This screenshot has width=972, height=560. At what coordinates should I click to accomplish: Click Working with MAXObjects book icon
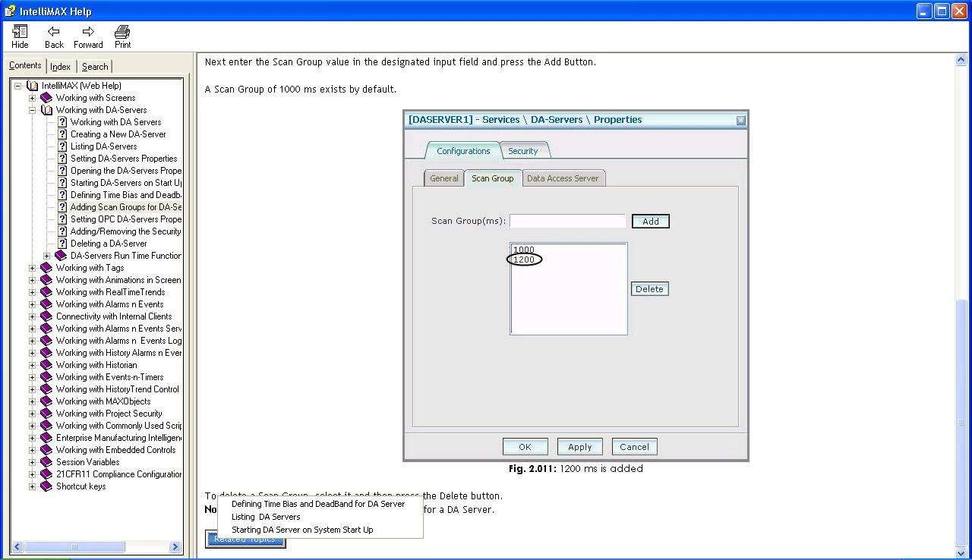pyautogui.click(x=46, y=401)
